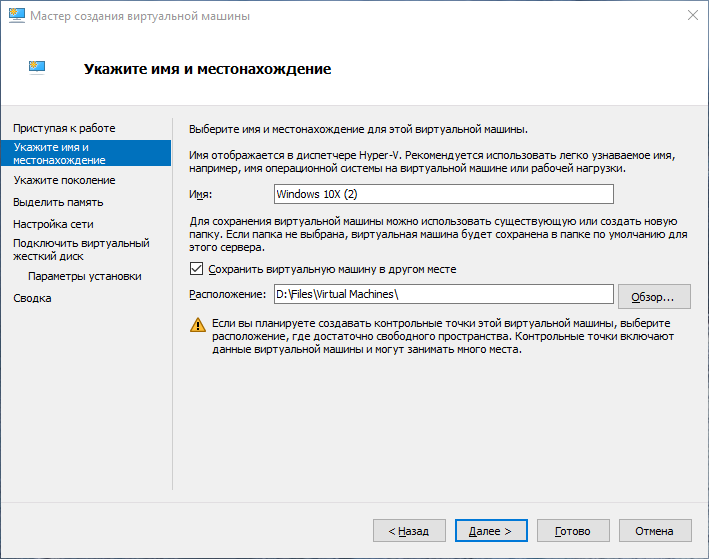This screenshot has width=709, height=559.
Task: Open 'Подключить виртуальный жесткий диск' step
Action: pos(81,250)
